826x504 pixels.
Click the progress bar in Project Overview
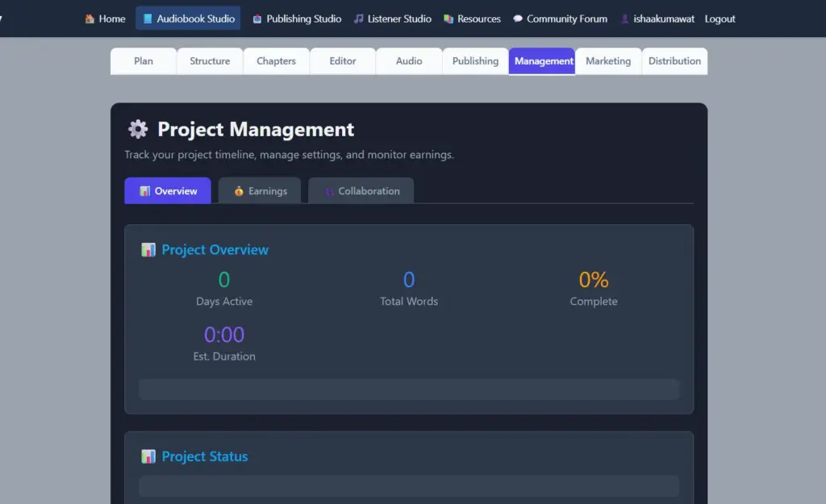[x=408, y=389]
